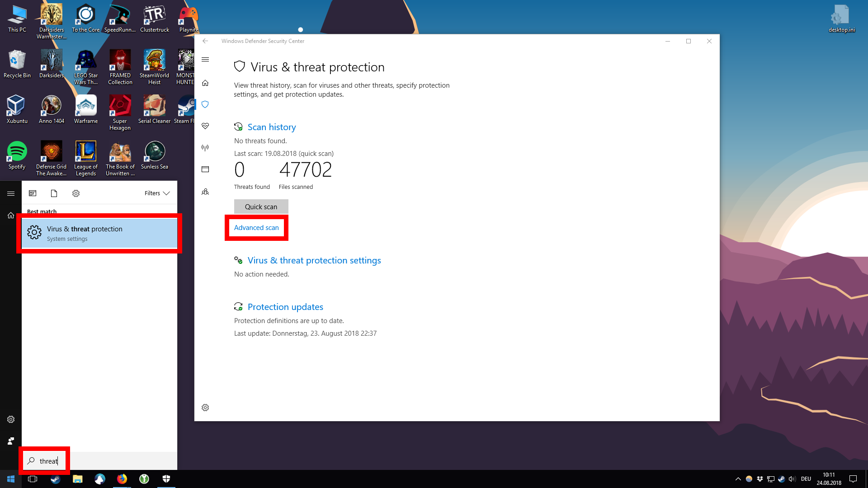Screen dimensions: 868x488
Task: Select Clustertruck desktop shortcut
Action: point(155,19)
